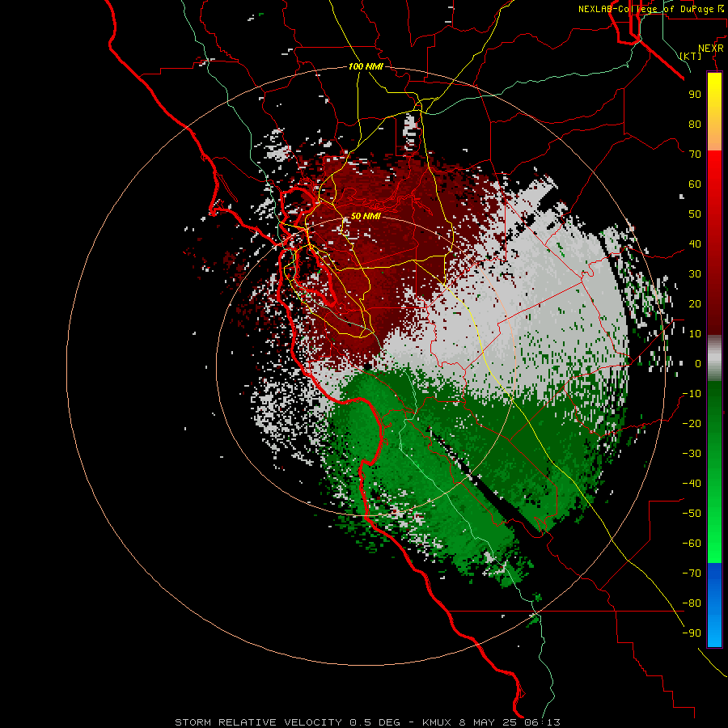Select the -20 scale value
This screenshot has height=728, width=728.
point(692,423)
